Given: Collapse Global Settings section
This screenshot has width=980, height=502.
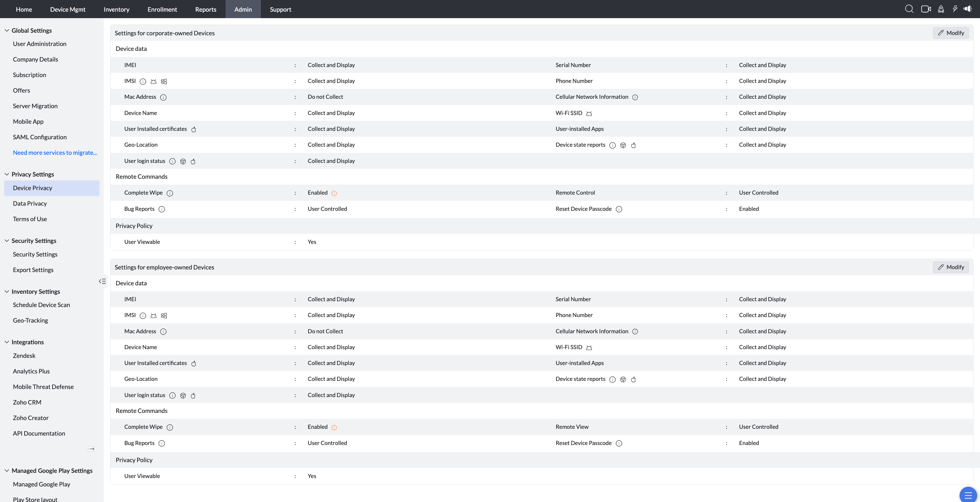Looking at the screenshot, I should 7,30.
